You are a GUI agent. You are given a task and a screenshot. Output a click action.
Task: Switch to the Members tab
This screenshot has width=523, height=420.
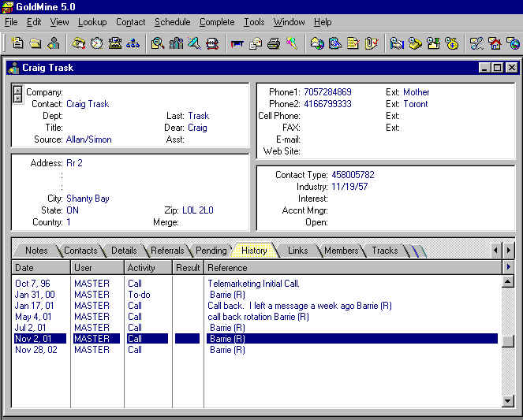[342, 251]
